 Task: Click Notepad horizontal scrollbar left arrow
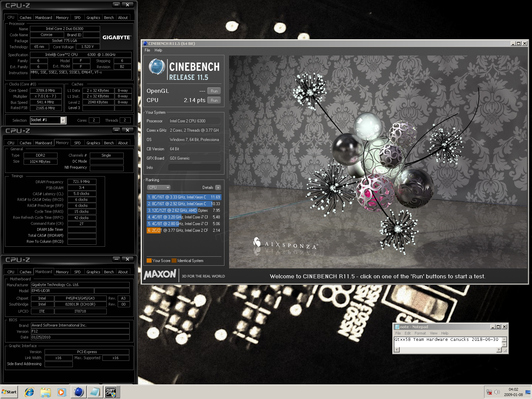tap(396, 350)
